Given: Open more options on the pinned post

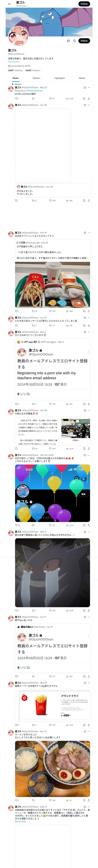Looking at the screenshot, I should [89, 88].
